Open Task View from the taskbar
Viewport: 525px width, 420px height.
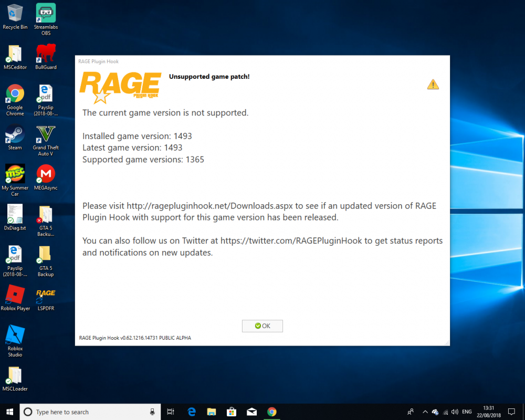(170, 412)
